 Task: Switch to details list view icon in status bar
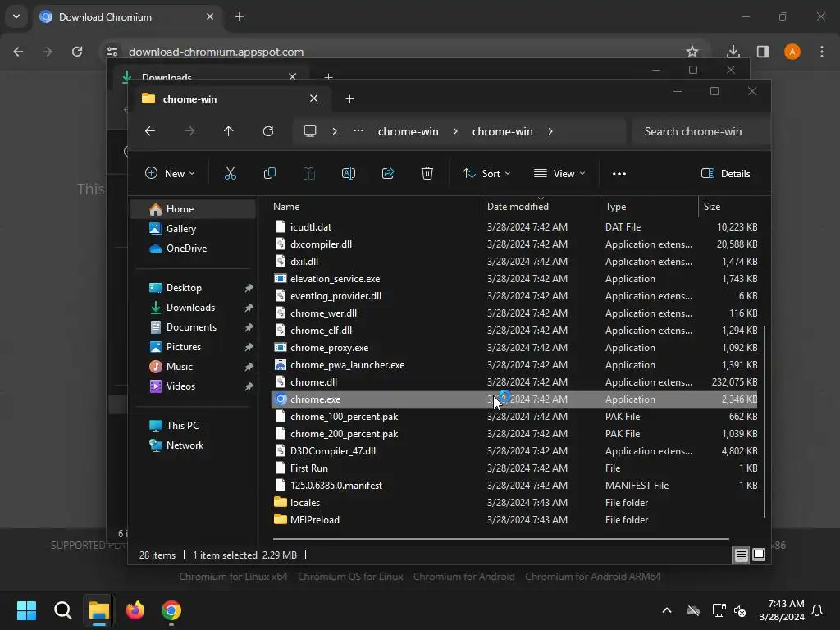(741, 555)
